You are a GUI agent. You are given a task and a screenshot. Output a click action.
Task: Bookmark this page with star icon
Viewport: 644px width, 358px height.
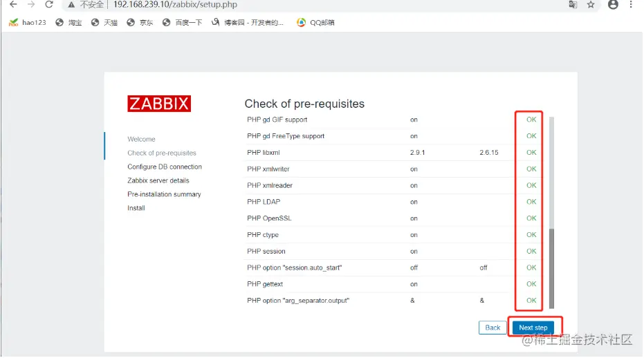[x=591, y=5]
